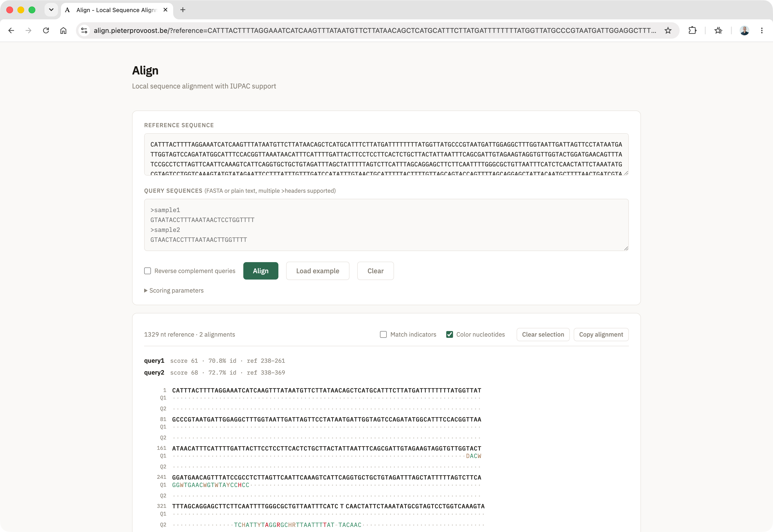Open the profile avatar menu

click(x=744, y=30)
